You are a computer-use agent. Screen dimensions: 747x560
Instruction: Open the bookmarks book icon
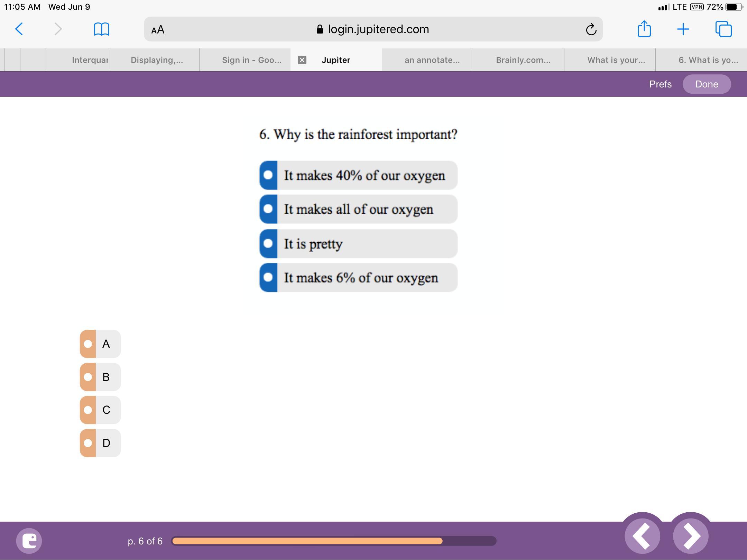tap(101, 29)
